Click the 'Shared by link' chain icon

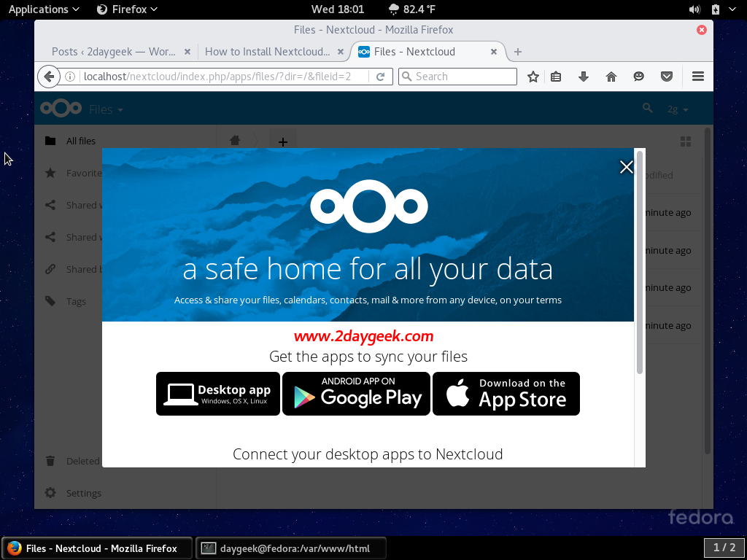click(50, 269)
